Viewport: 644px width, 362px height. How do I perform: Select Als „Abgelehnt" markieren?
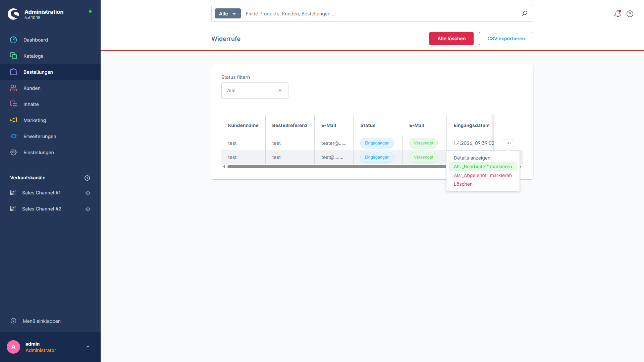coord(483,175)
